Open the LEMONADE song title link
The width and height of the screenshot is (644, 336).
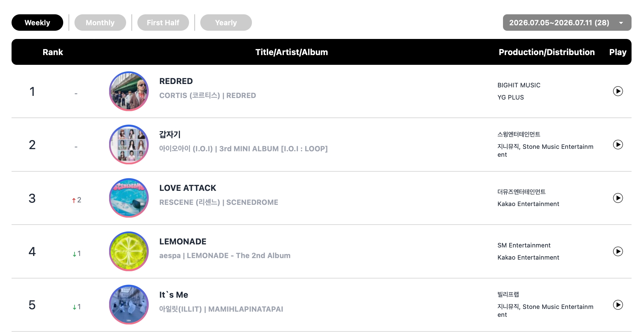pyautogui.click(x=183, y=242)
